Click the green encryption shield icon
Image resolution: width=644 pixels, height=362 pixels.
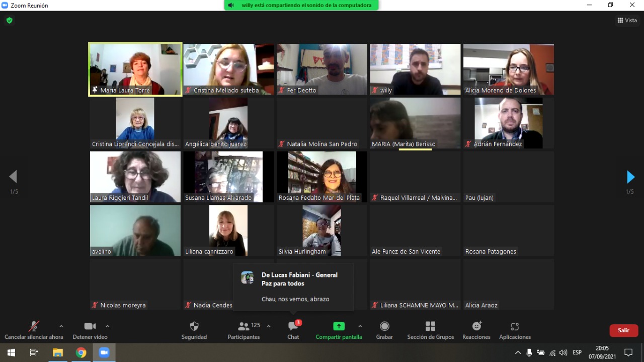point(9,20)
